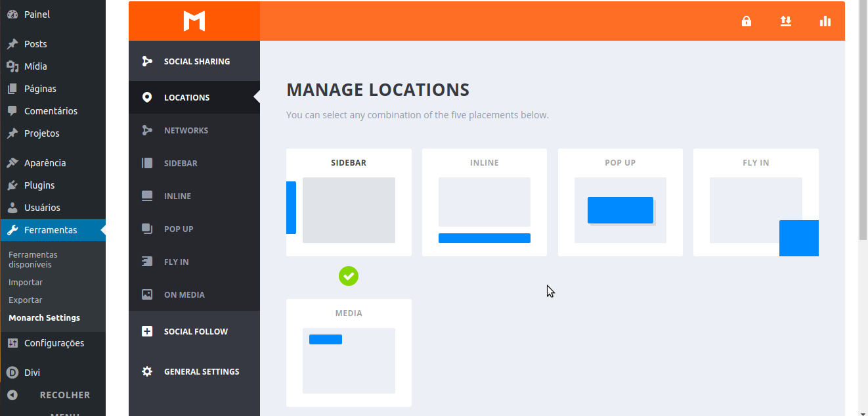
Task: Enable the Pop Up location placement
Action: click(620, 202)
